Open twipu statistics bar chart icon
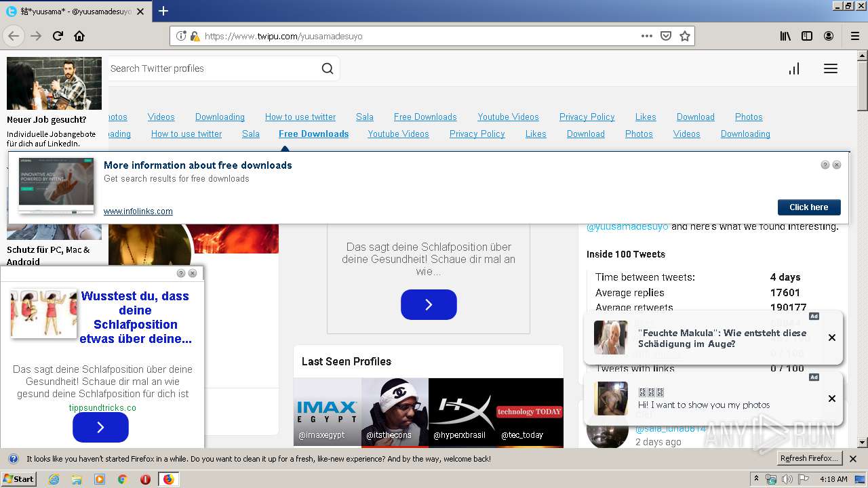The image size is (868, 488). point(794,68)
